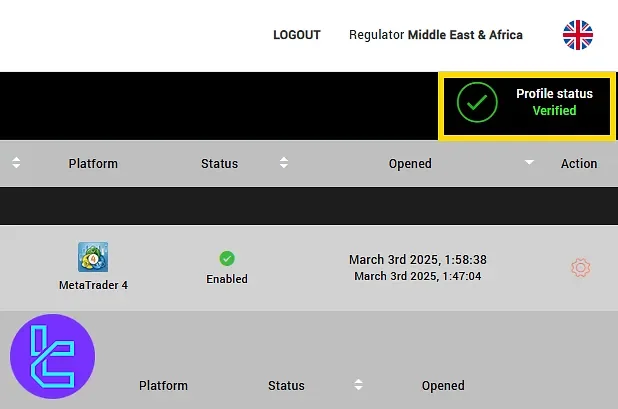
Task: Click the LOGOUT link
Action: [296, 35]
